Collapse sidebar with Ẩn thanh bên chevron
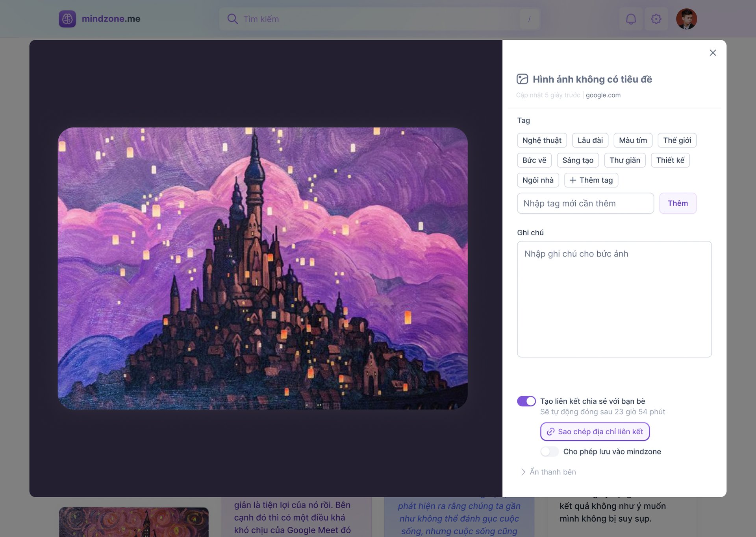Image resolution: width=756 pixels, height=537 pixels. [523, 472]
